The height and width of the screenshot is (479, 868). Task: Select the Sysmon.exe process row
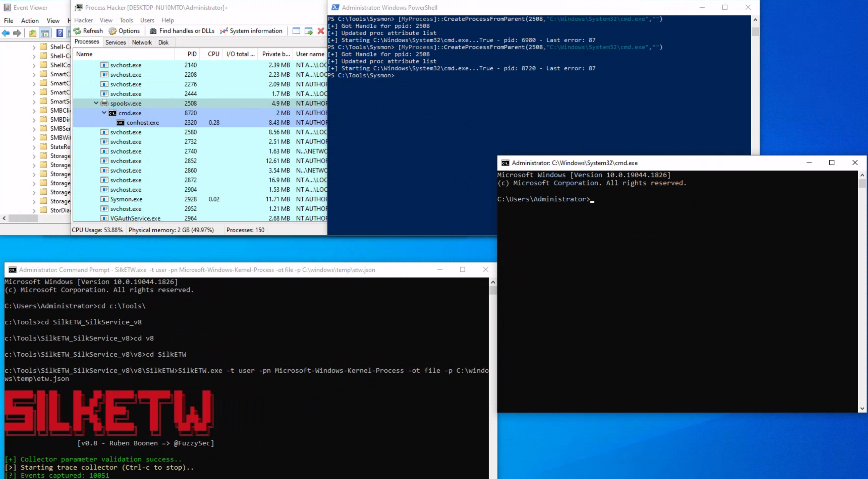coord(126,199)
